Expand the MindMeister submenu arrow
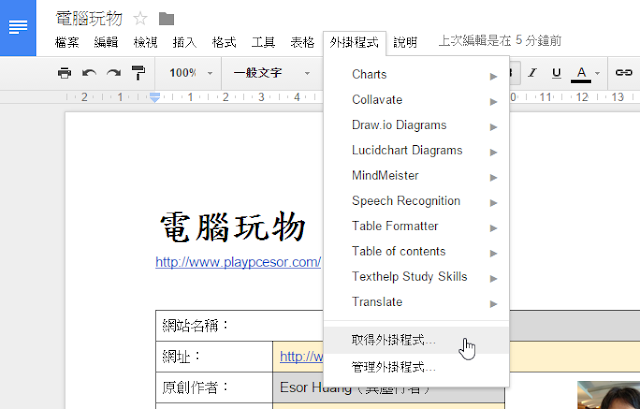This screenshot has height=409, width=640. click(x=493, y=178)
